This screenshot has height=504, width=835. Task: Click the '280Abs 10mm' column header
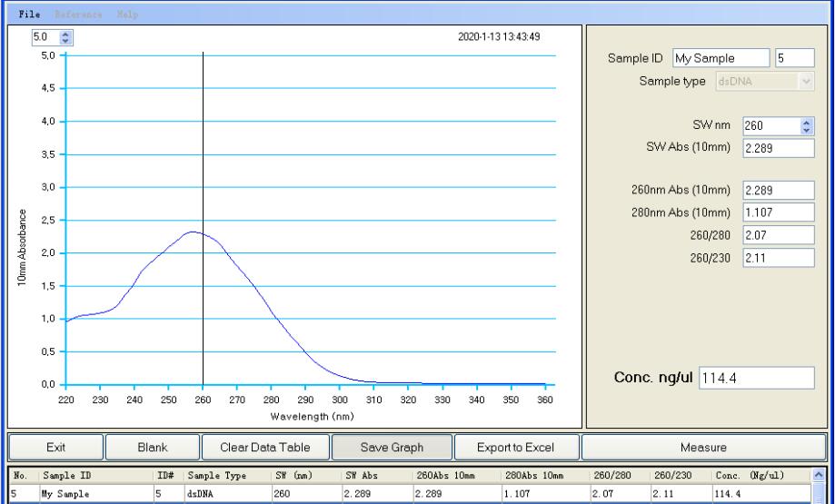pyautogui.click(x=546, y=475)
